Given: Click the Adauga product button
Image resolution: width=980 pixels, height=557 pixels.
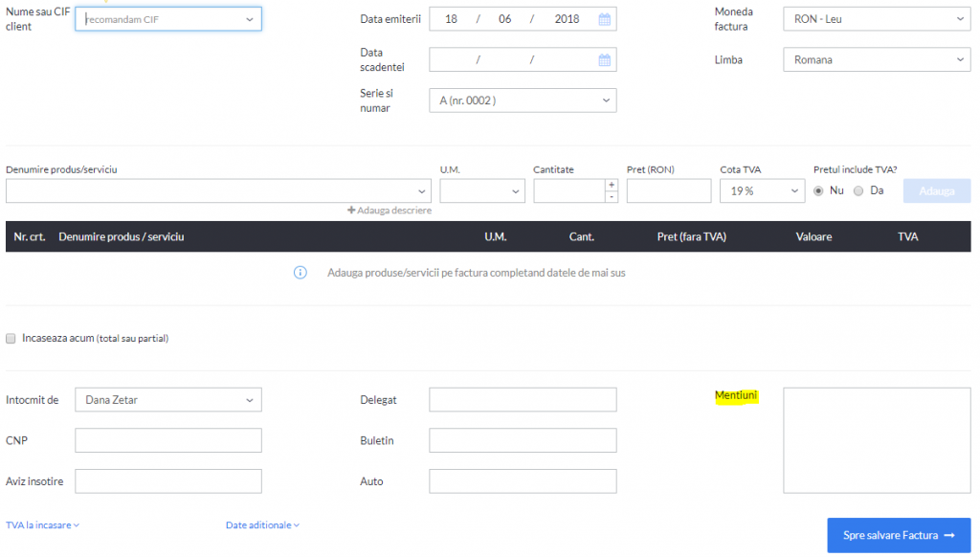Looking at the screenshot, I should [936, 191].
